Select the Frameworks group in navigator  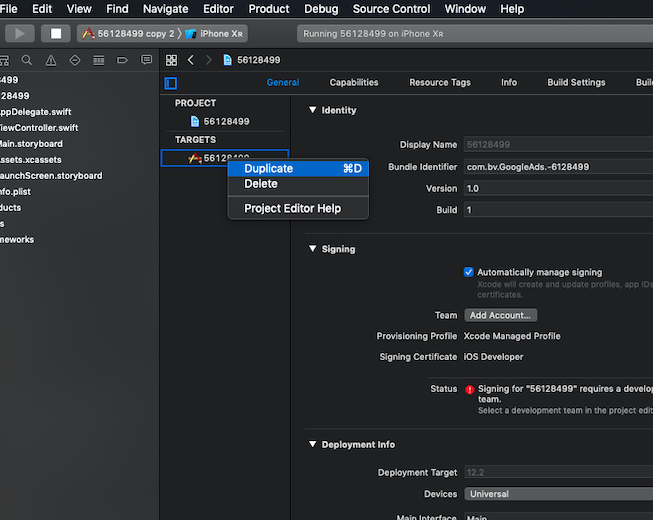17,240
